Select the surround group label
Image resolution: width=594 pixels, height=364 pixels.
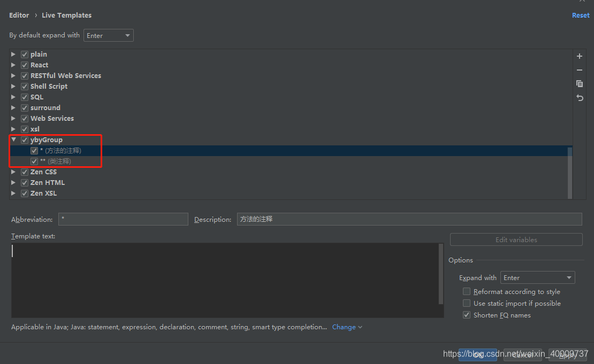pos(45,108)
